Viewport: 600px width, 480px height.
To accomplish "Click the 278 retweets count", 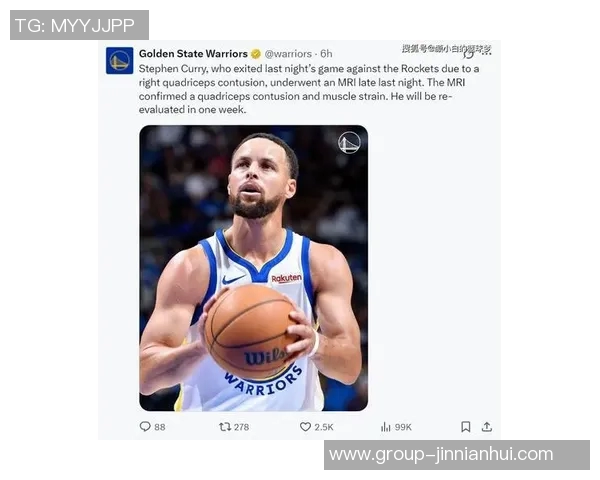I will pos(241,427).
